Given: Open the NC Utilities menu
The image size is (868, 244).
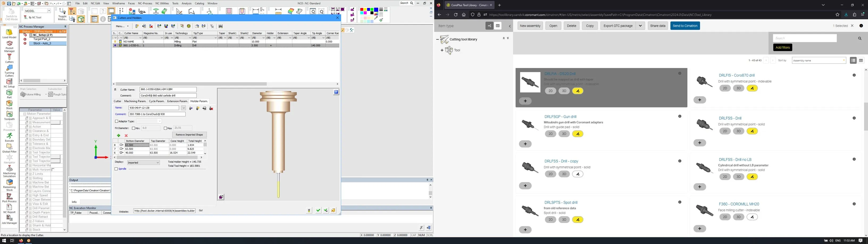Looking at the screenshot, I should (x=162, y=3).
